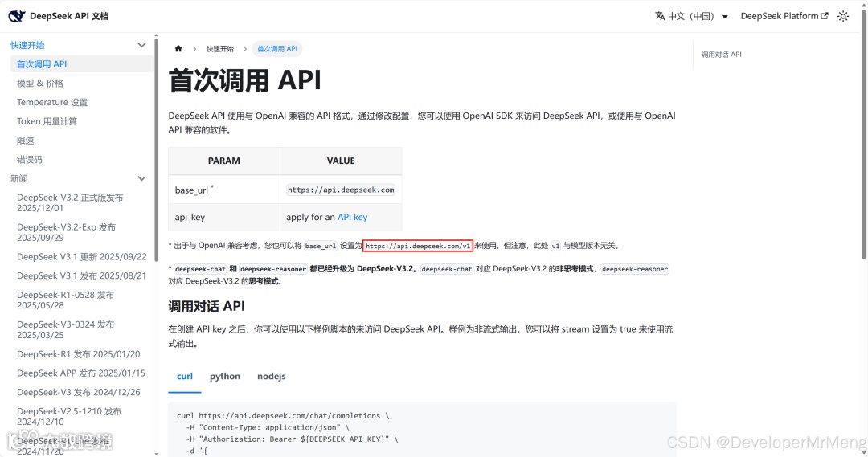Switch to the python code tab
The height and width of the screenshot is (457, 868).
click(225, 376)
